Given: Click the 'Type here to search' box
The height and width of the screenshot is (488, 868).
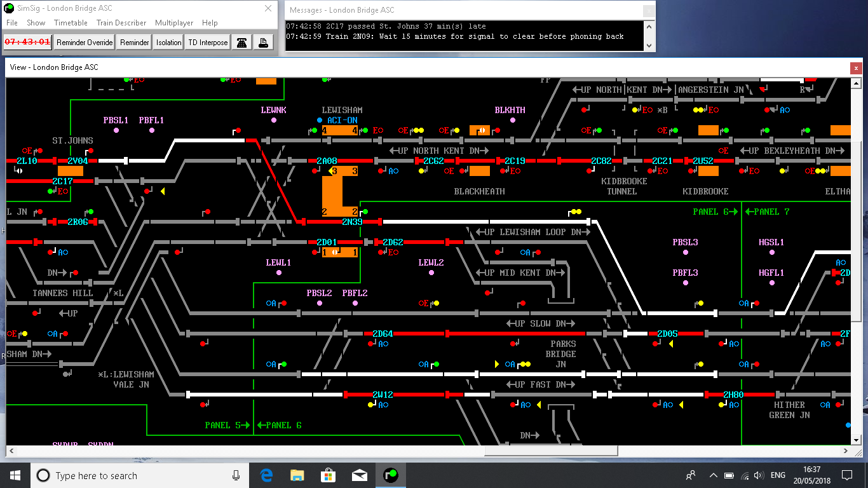Looking at the screenshot, I should click(x=139, y=475).
